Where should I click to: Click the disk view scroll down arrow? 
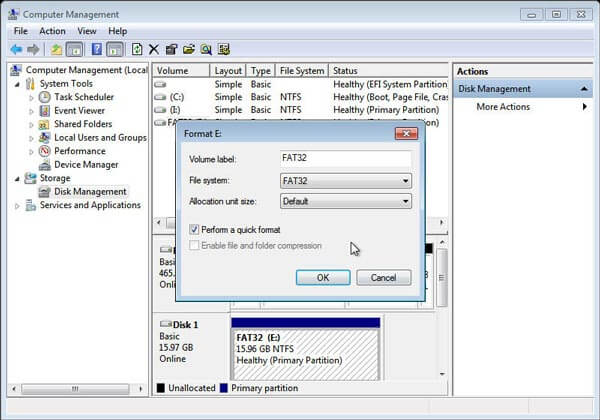pos(442,374)
